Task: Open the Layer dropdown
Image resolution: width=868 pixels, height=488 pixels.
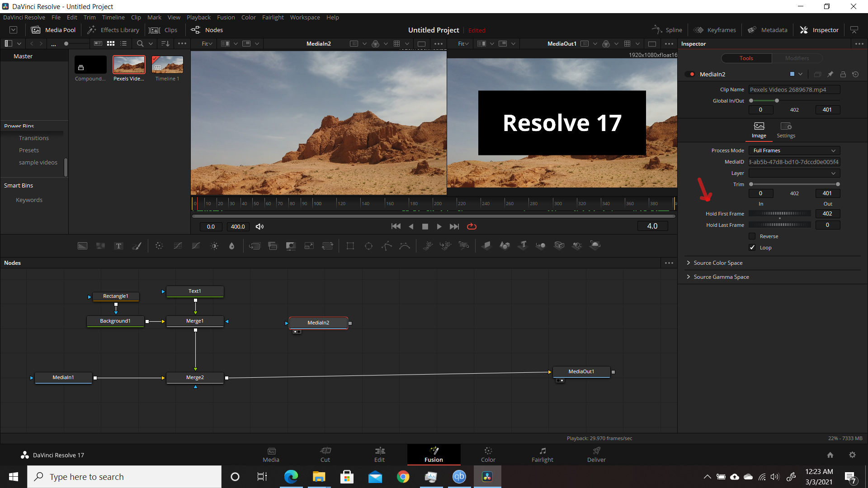Action: (794, 173)
